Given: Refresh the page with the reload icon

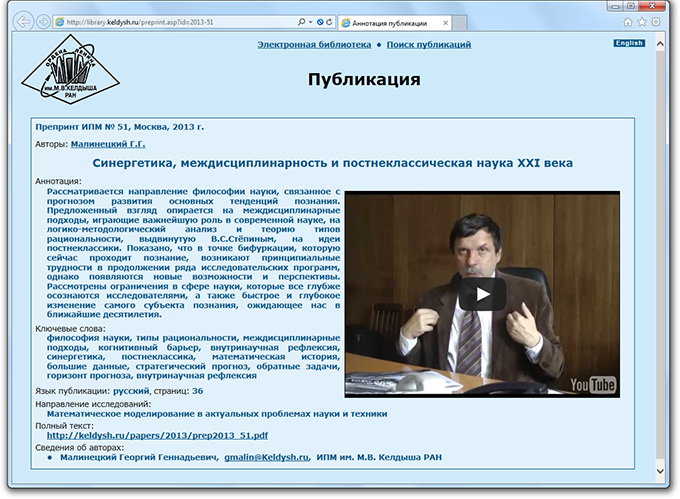Looking at the screenshot, I should click(x=329, y=22).
